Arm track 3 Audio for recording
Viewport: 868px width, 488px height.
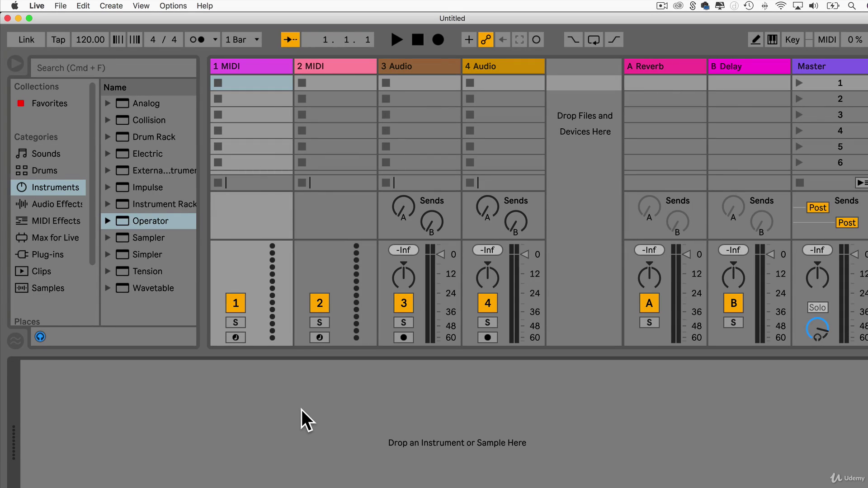404,338
